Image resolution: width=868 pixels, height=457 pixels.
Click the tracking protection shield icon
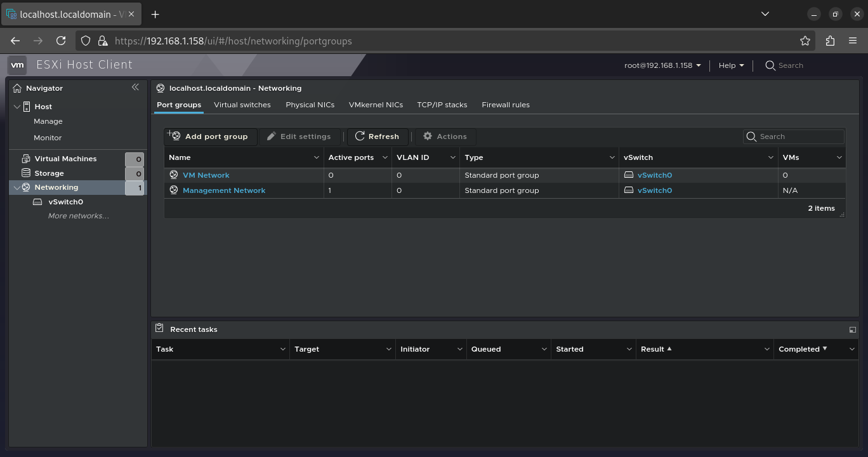coord(86,41)
